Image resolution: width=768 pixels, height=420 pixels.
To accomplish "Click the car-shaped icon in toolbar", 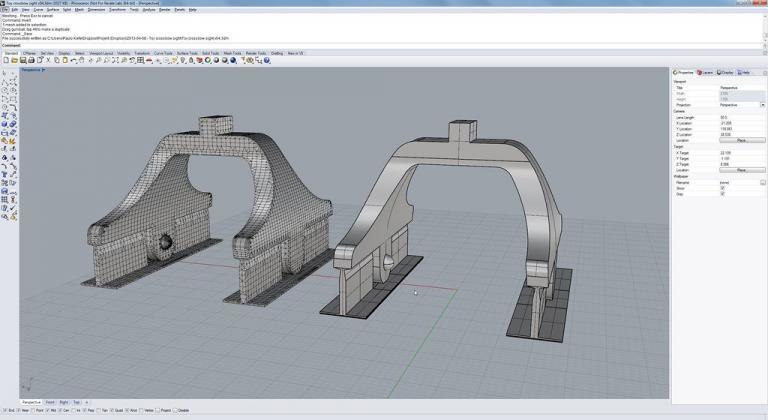I will pyautogui.click(x=149, y=60).
